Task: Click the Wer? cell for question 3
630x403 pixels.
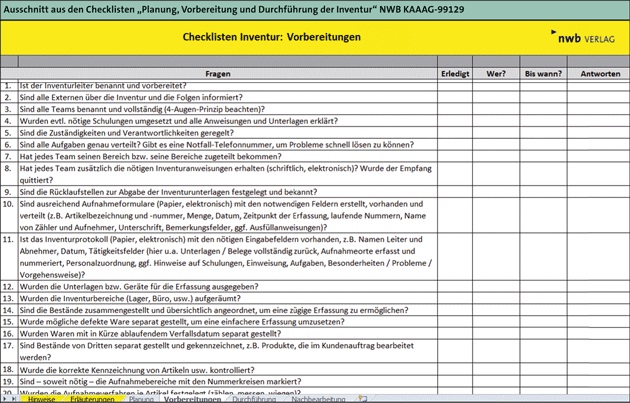Action: point(496,109)
